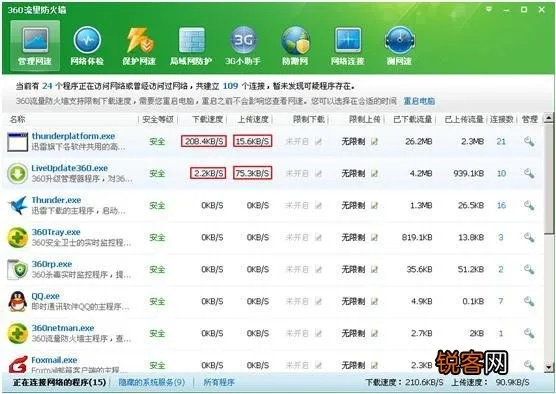This screenshot has width=556, height=394.
Task: Edit download limit for thunderplatform.exe
Action: (x=318, y=141)
